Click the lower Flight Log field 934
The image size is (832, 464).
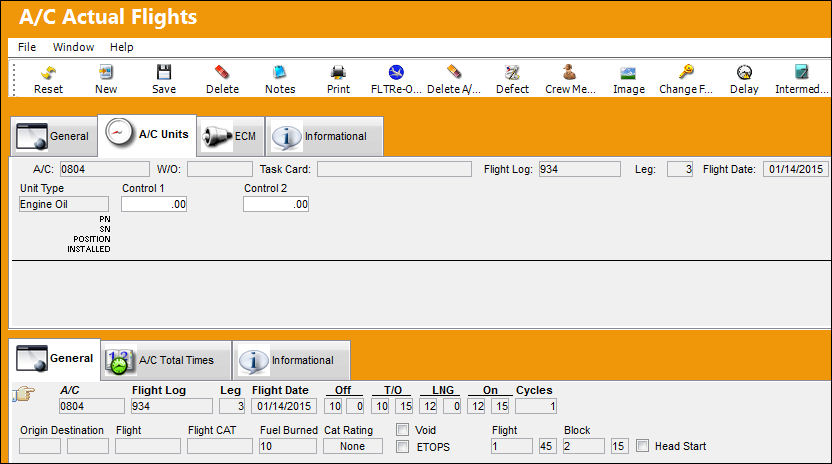(172, 406)
